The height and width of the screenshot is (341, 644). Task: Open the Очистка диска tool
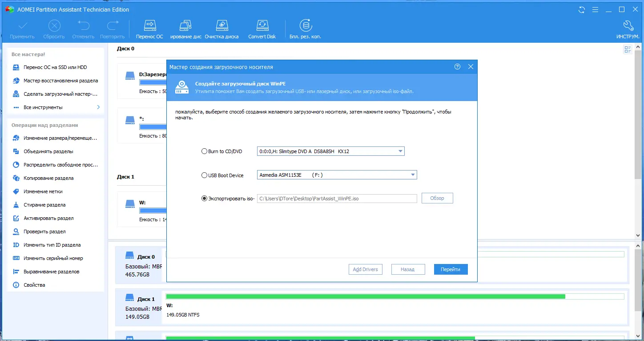point(222,28)
